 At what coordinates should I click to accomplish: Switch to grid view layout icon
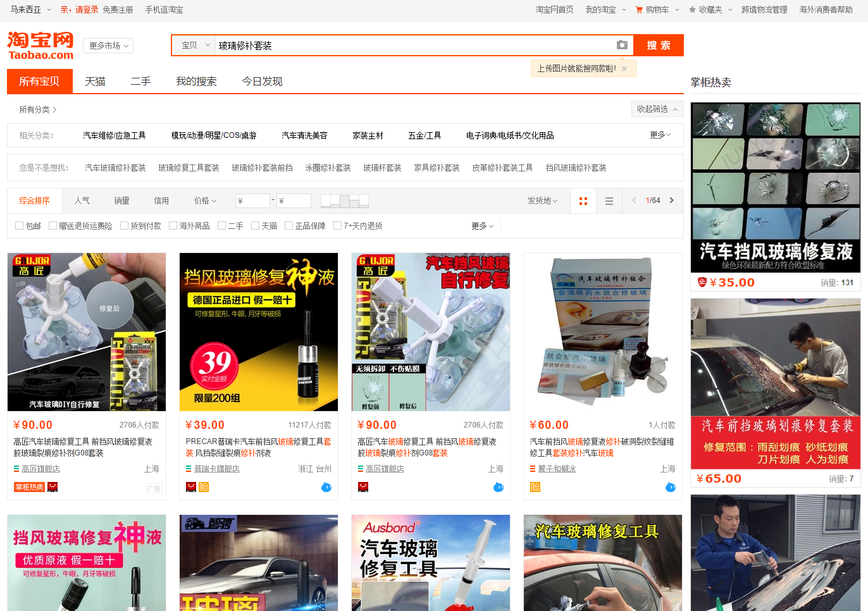pyautogui.click(x=583, y=201)
